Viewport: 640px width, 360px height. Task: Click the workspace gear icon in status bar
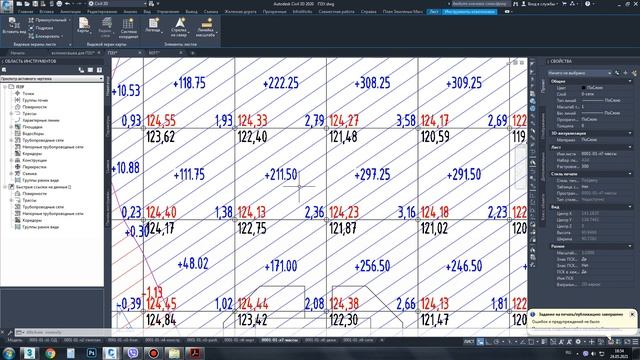click(x=578, y=342)
